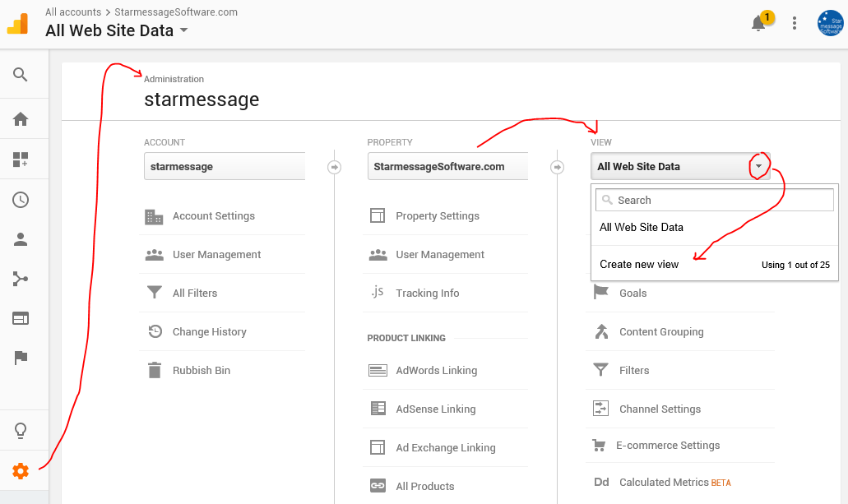This screenshot has height=504, width=848.
Task: Open property User Management
Action: pos(440,254)
